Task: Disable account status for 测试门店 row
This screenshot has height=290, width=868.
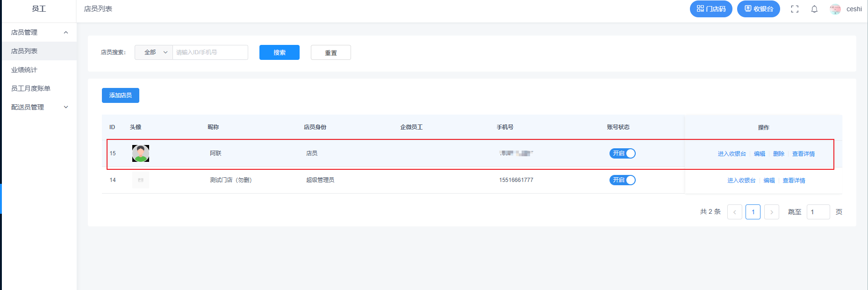Action: tap(622, 180)
